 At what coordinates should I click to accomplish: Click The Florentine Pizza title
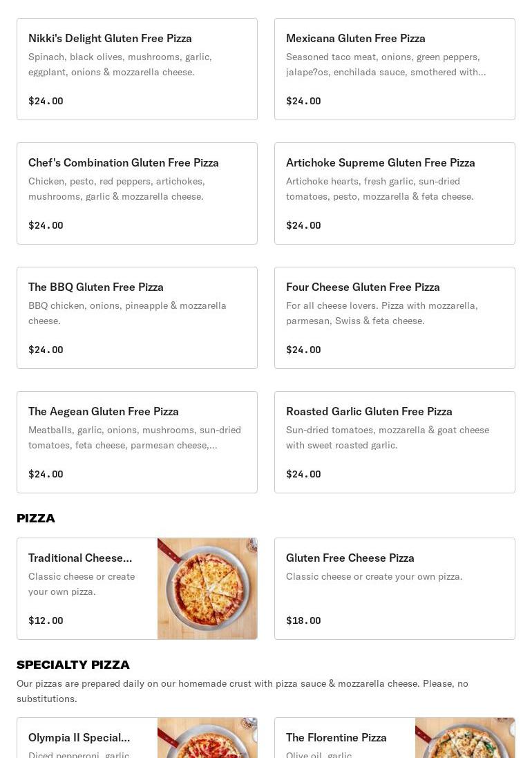click(x=336, y=738)
